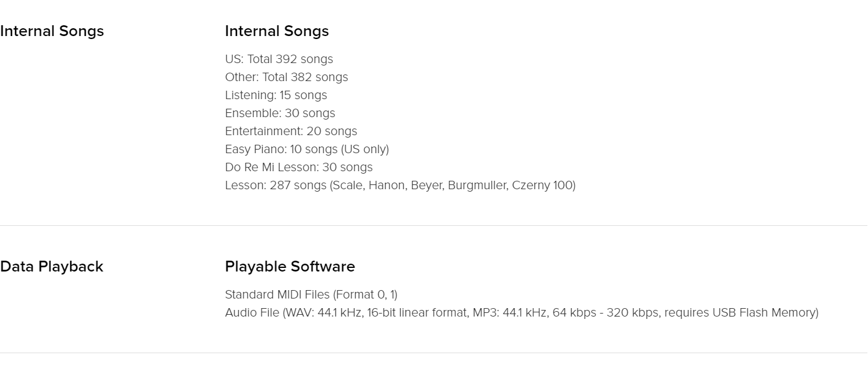The height and width of the screenshot is (370, 868).
Task: Click the left Internal Songs category label
Action: (x=52, y=31)
